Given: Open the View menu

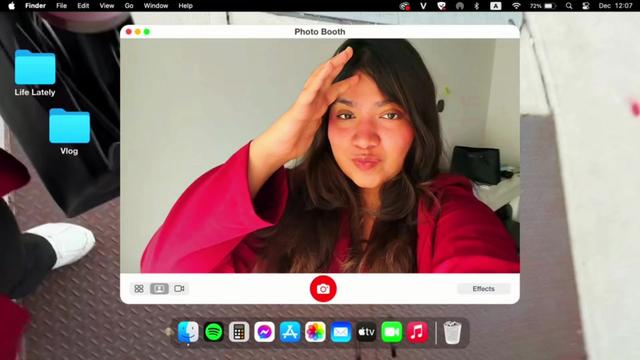Looking at the screenshot, I should click(107, 6).
